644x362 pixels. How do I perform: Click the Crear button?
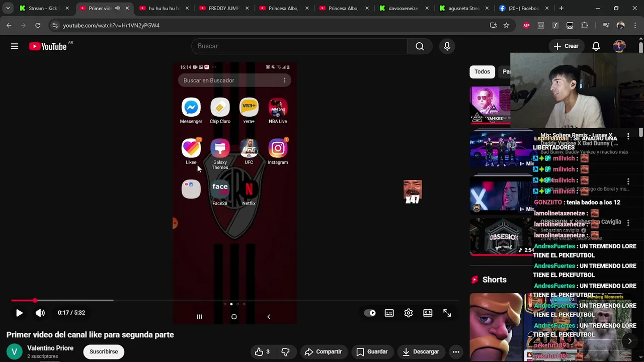566,46
